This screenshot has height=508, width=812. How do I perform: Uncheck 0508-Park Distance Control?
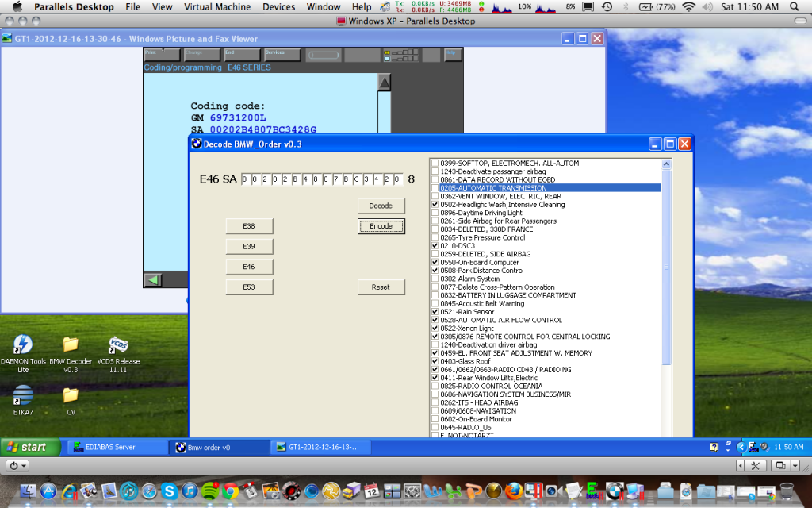435,271
